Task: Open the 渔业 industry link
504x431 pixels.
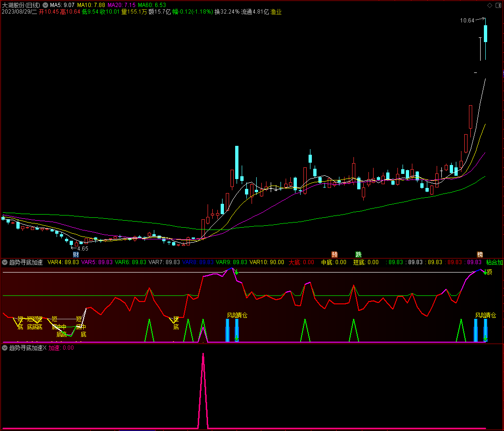Action: point(276,12)
